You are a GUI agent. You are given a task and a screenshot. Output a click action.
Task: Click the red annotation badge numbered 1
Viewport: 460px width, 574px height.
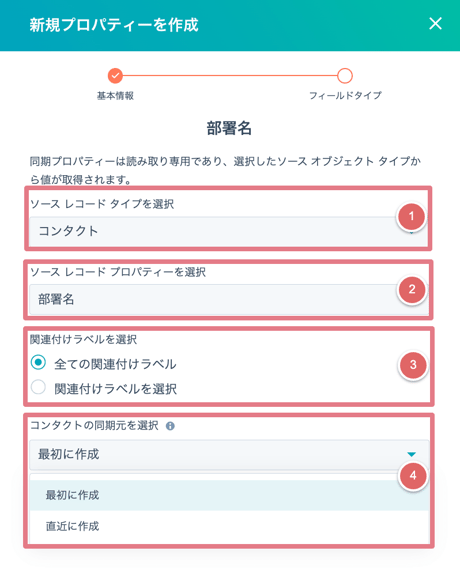coord(411,216)
